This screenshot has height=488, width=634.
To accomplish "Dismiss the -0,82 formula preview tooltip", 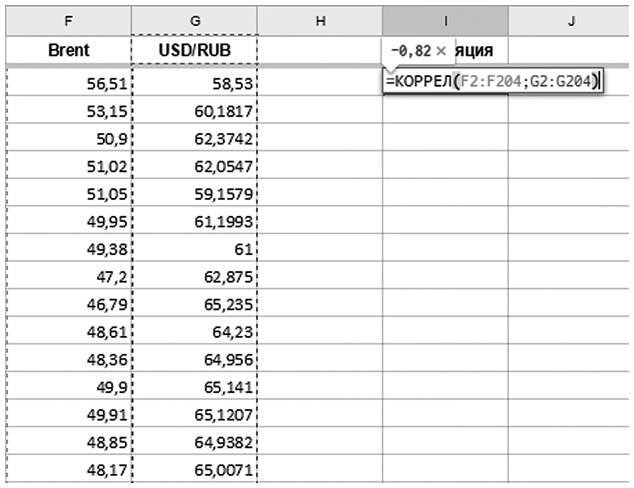I will point(441,49).
